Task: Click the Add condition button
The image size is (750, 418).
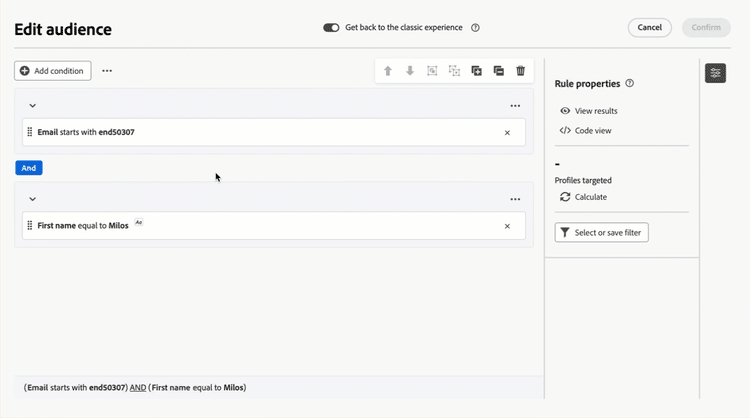Action: pos(53,71)
